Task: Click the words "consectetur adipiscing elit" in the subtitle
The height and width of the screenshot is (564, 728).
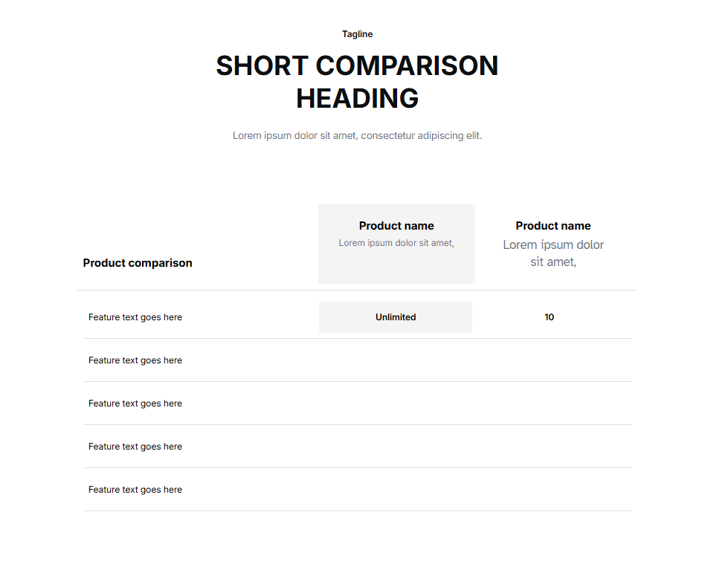Action: pyautogui.click(x=421, y=136)
